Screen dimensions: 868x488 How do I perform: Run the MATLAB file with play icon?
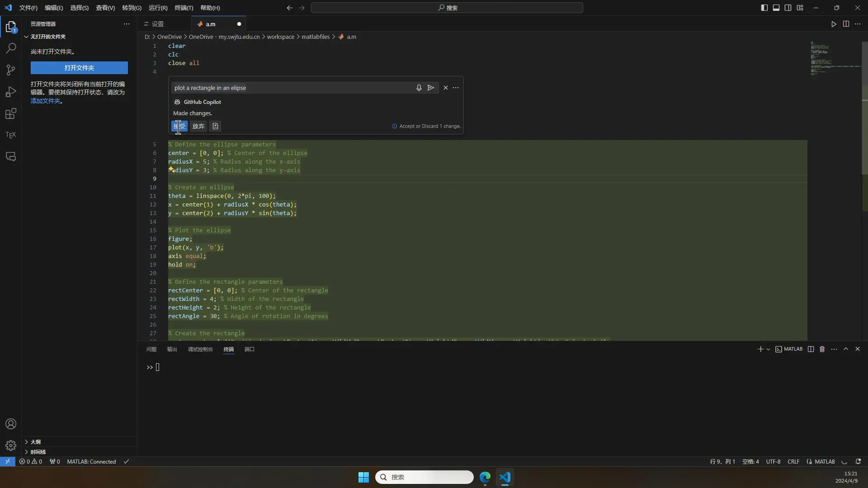pos(834,24)
